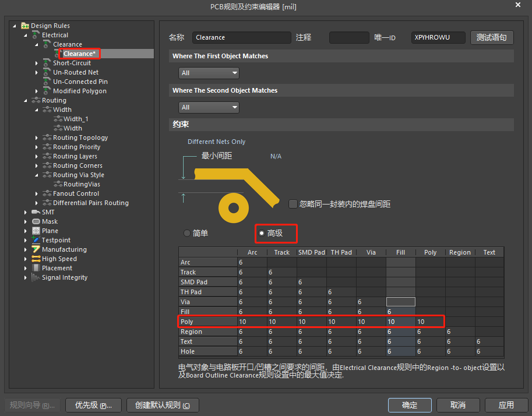Select Routing Via Style in tree

[x=79, y=175]
